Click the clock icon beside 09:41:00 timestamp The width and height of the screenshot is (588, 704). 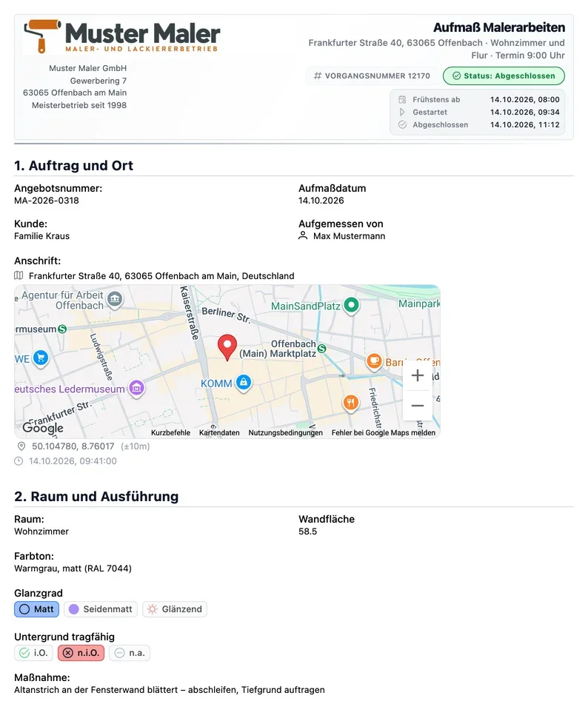(19, 461)
